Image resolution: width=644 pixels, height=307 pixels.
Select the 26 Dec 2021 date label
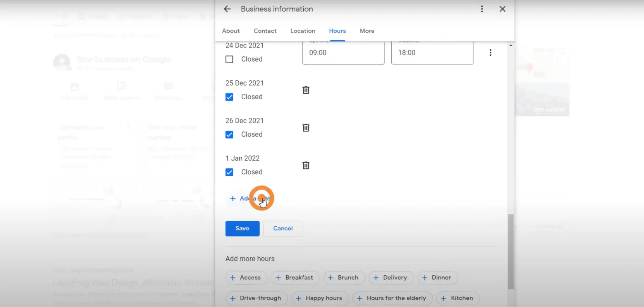[x=244, y=121]
